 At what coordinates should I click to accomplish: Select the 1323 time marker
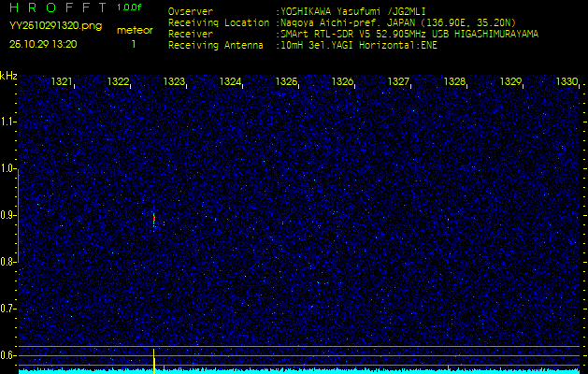[x=175, y=82]
